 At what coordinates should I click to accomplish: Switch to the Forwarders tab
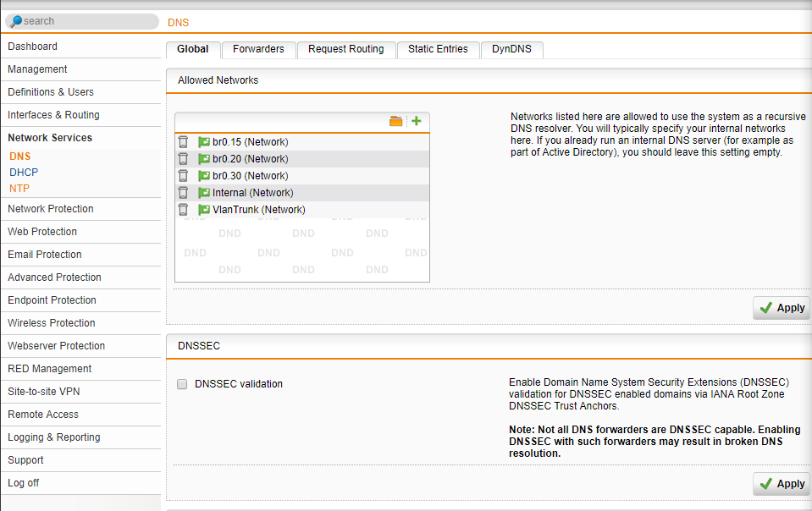(258, 49)
